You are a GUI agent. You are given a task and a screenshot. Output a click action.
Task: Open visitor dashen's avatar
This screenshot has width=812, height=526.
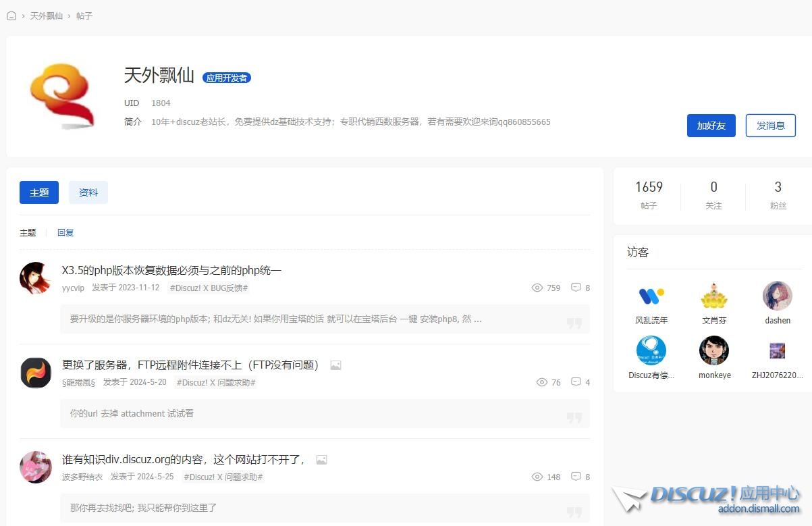777,296
